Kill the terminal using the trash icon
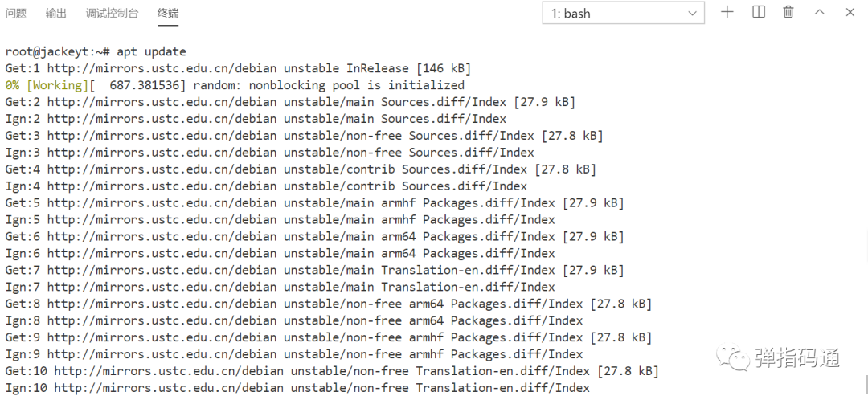 click(788, 12)
